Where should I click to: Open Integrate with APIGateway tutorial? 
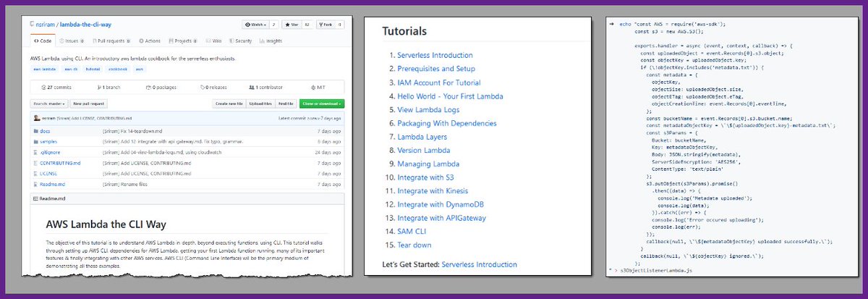(441, 218)
